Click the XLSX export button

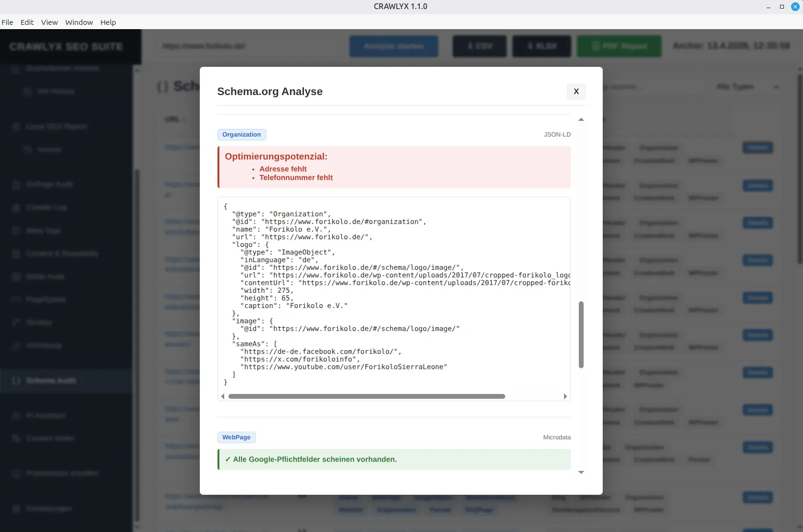542,46
